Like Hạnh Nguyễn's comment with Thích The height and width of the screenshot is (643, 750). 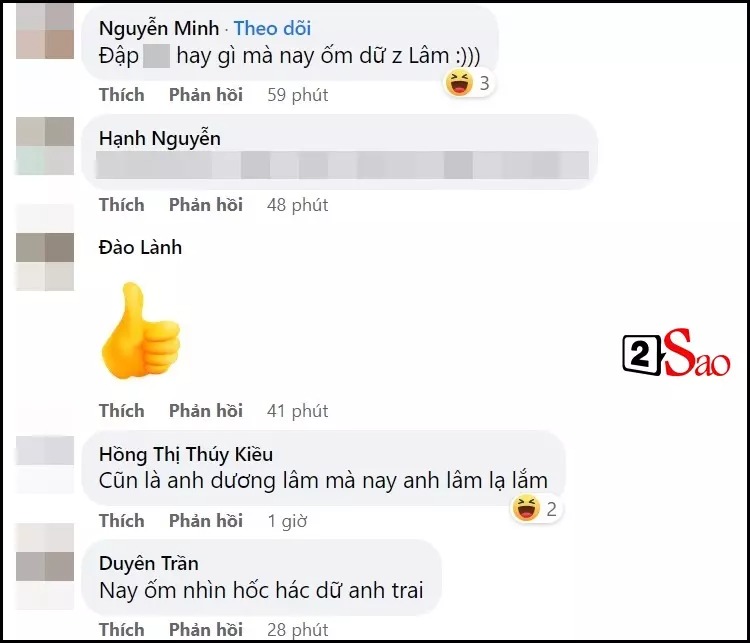(x=121, y=205)
